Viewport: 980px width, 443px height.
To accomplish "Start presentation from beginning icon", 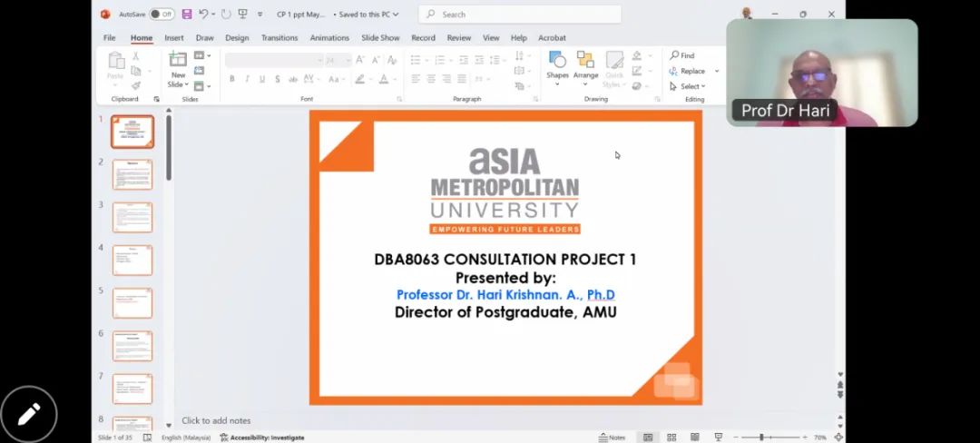I will pyautogui.click(x=242, y=15).
